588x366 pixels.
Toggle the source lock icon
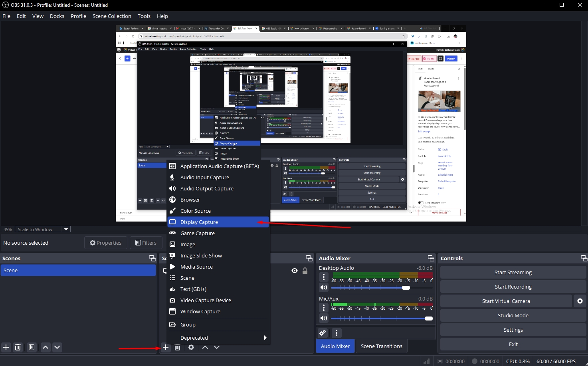click(x=305, y=271)
